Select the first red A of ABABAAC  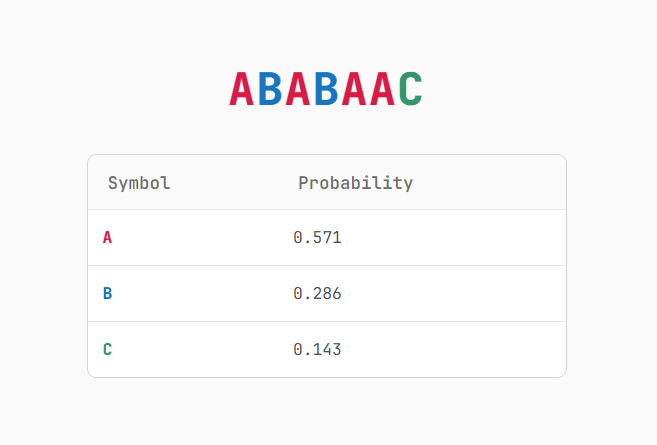[x=242, y=89]
